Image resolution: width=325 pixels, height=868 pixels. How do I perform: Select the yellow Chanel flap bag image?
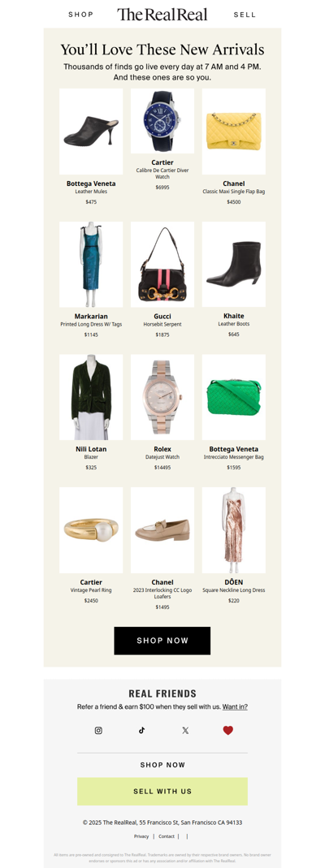(x=234, y=132)
